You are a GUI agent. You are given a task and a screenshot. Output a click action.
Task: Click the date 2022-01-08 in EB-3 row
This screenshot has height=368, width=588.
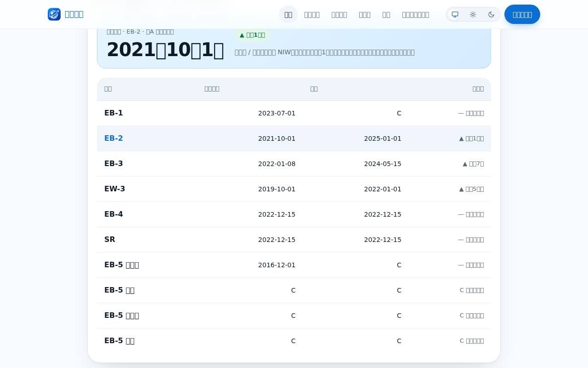[277, 164]
